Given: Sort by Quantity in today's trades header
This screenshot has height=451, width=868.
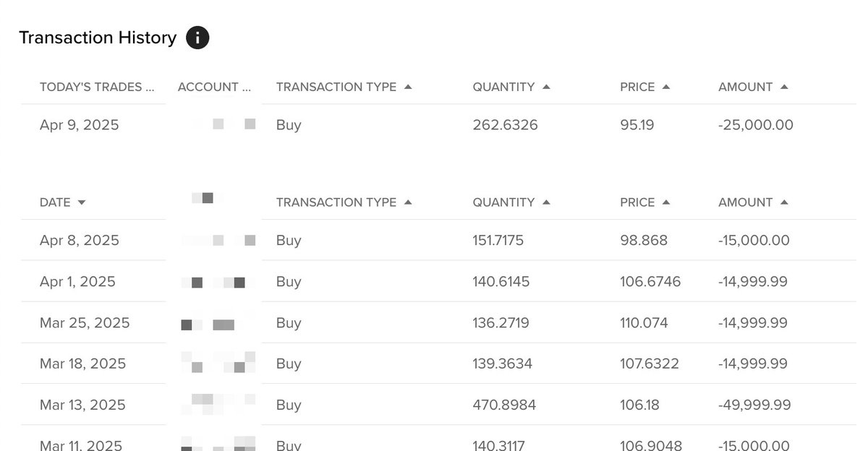Looking at the screenshot, I should click(511, 87).
